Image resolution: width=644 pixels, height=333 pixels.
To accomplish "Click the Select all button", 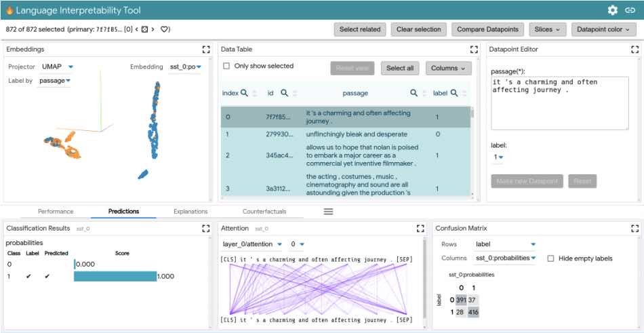I will (x=400, y=68).
